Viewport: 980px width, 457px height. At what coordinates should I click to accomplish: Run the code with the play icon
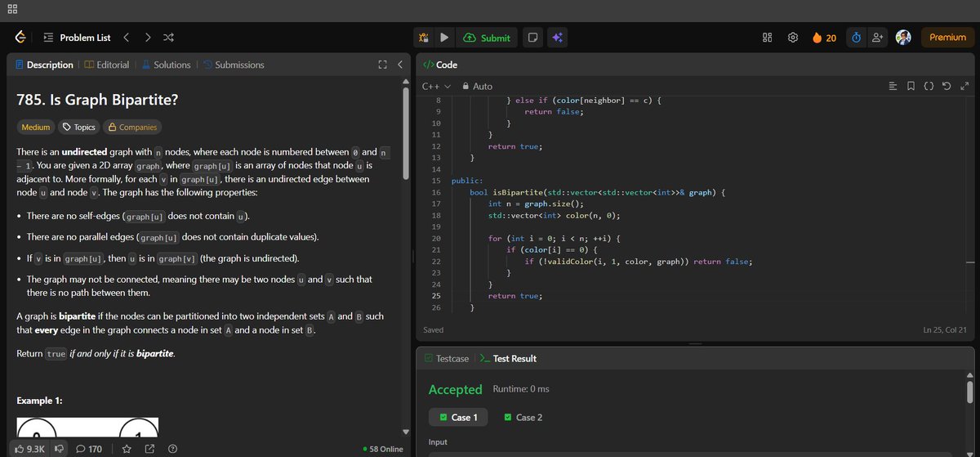(x=444, y=38)
